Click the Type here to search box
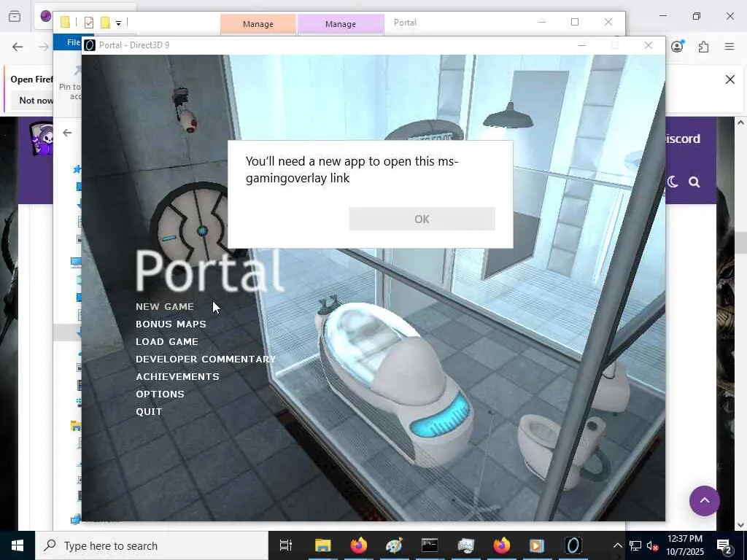Image resolution: width=747 pixels, height=560 pixels. click(152, 545)
